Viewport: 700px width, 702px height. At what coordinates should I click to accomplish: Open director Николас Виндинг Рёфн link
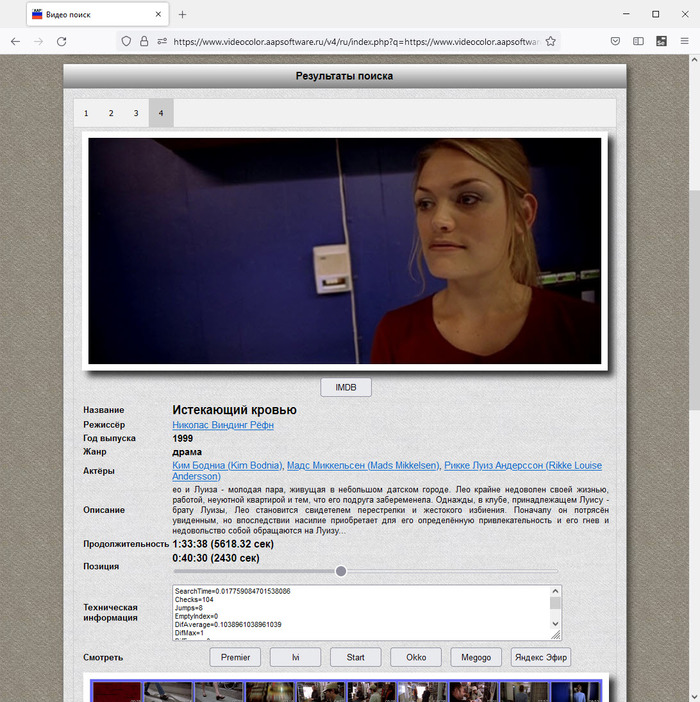pos(222,425)
